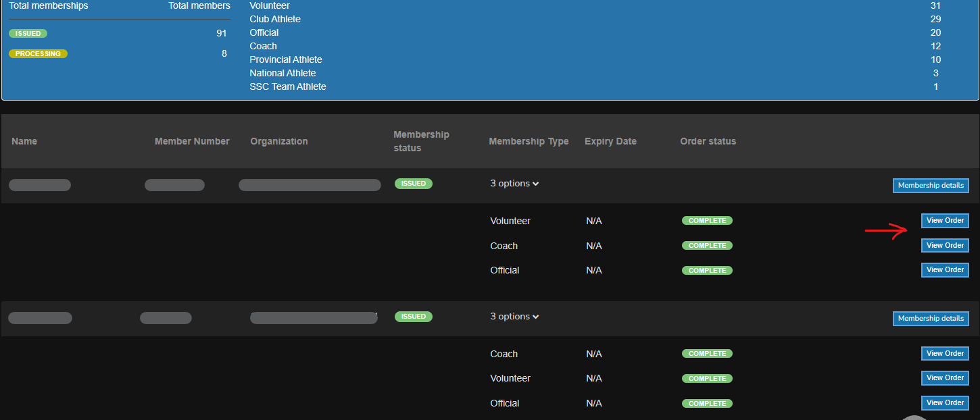Click the COMPLETE badge beside first member's Volunteer
The height and width of the screenshot is (420, 980).
tap(707, 221)
